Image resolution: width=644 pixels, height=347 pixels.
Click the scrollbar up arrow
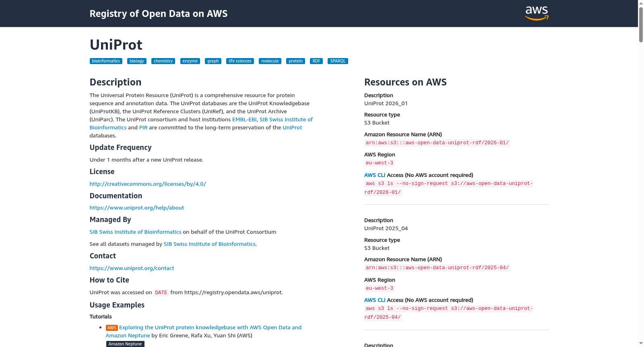tap(641, 3)
